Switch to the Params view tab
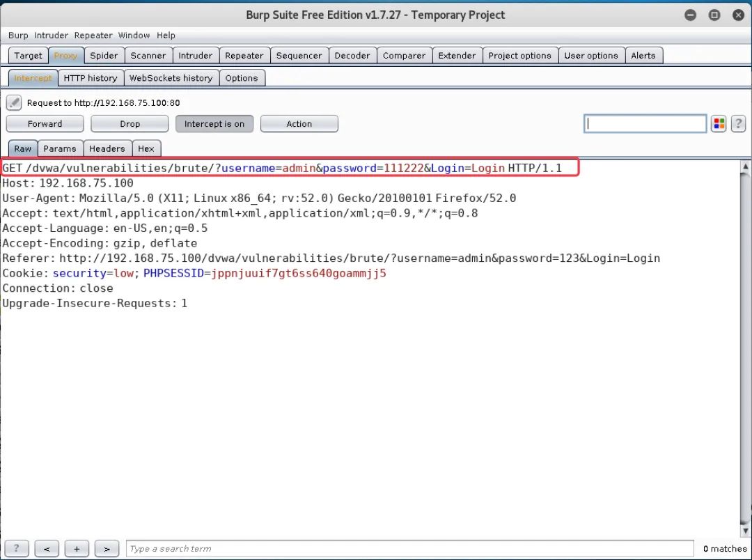Viewport: 752px width, 560px height. [x=60, y=148]
